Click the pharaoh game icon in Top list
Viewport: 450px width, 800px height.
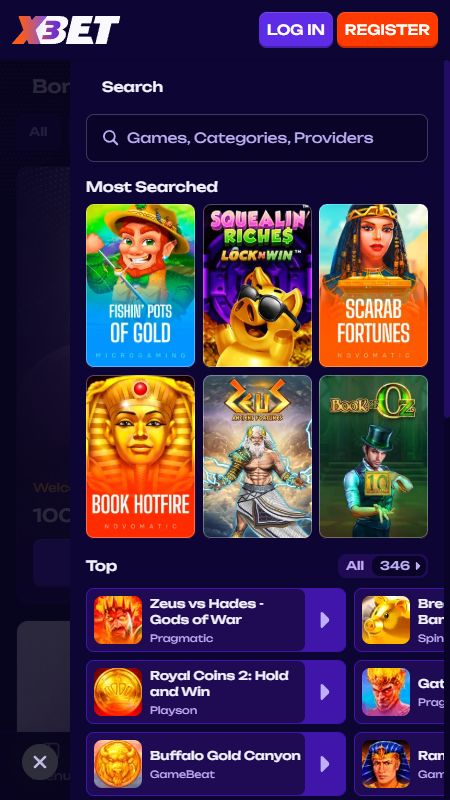[386, 764]
